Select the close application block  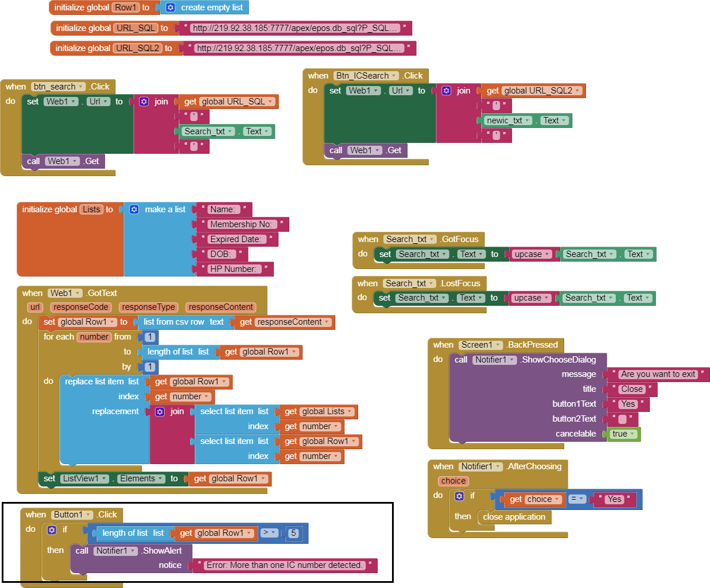pyautogui.click(x=514, y=517)
